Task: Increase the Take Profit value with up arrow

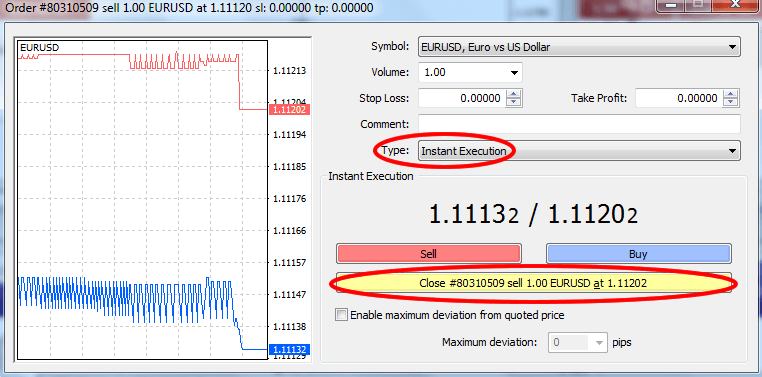Action: pyautogui.click(x=731, y=94)
